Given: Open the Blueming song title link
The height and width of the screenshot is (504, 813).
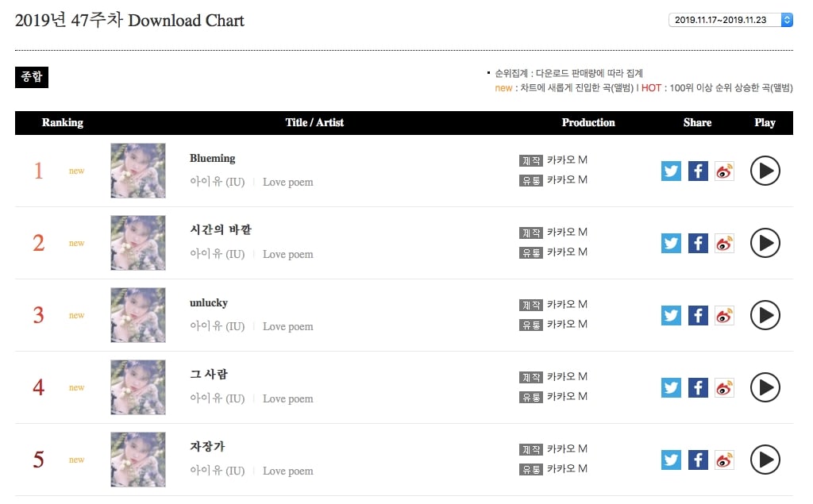Looking at the screenshot, I should (x=212, y=158).
